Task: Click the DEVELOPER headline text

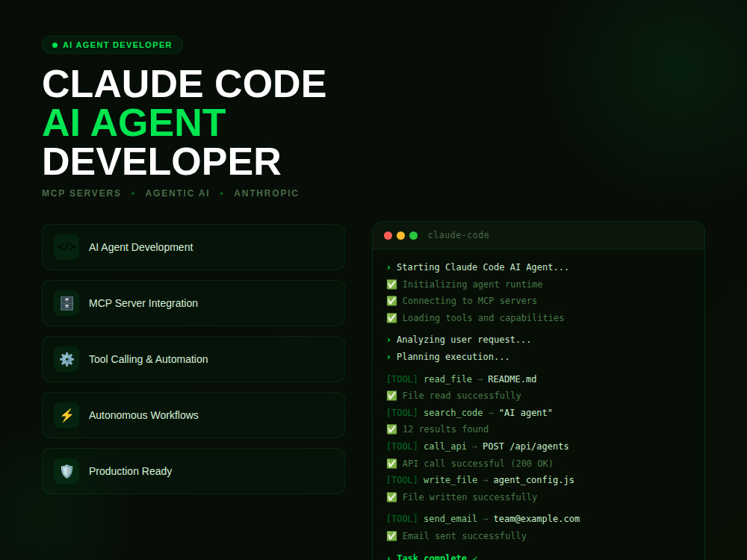Action: 161,162
